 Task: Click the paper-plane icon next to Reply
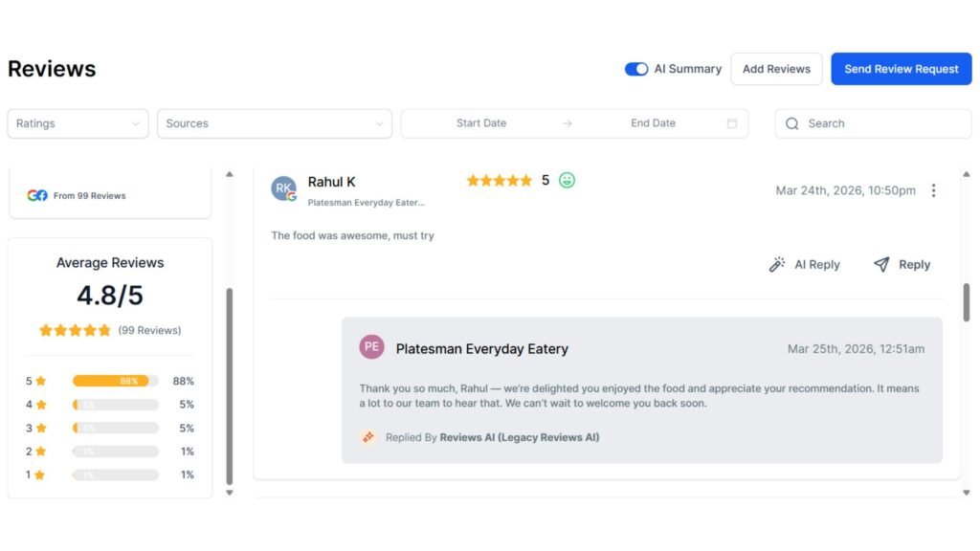coord(880,264)
